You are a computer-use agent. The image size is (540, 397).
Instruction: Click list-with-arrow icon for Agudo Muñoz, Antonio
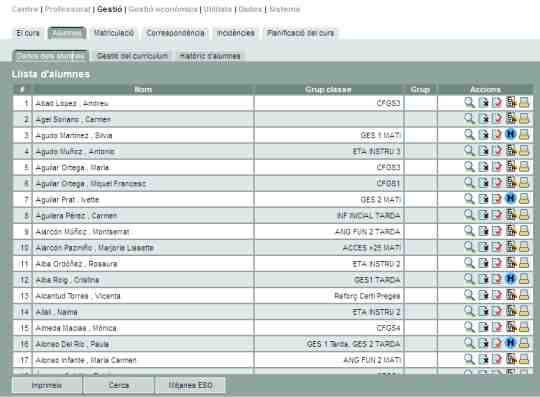click(x=511, y=150)
